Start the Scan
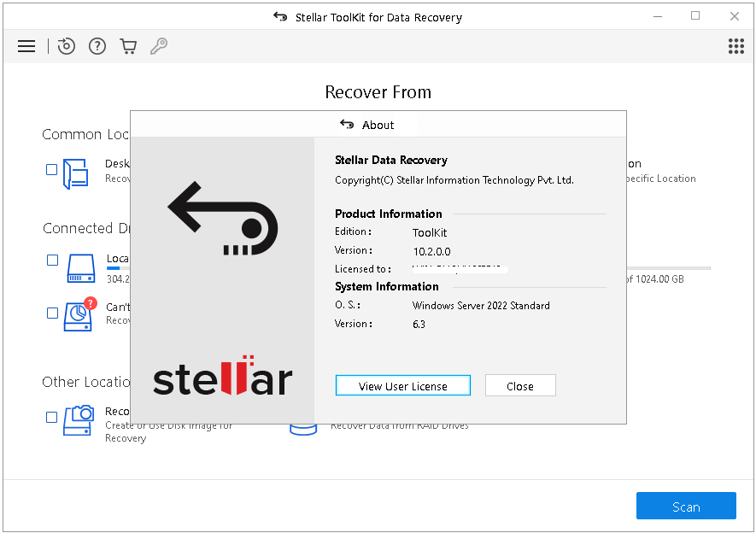This screenshot has width=756, height=533. [x=686, y=506]
